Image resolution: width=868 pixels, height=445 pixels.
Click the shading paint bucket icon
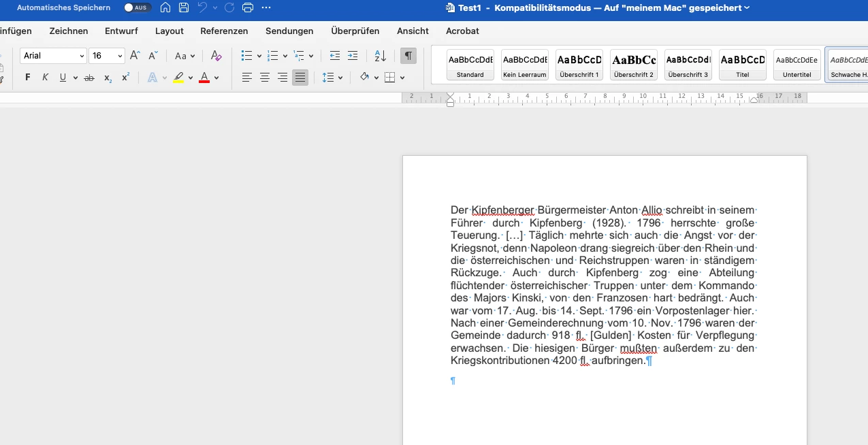click(x=365, y=78)
